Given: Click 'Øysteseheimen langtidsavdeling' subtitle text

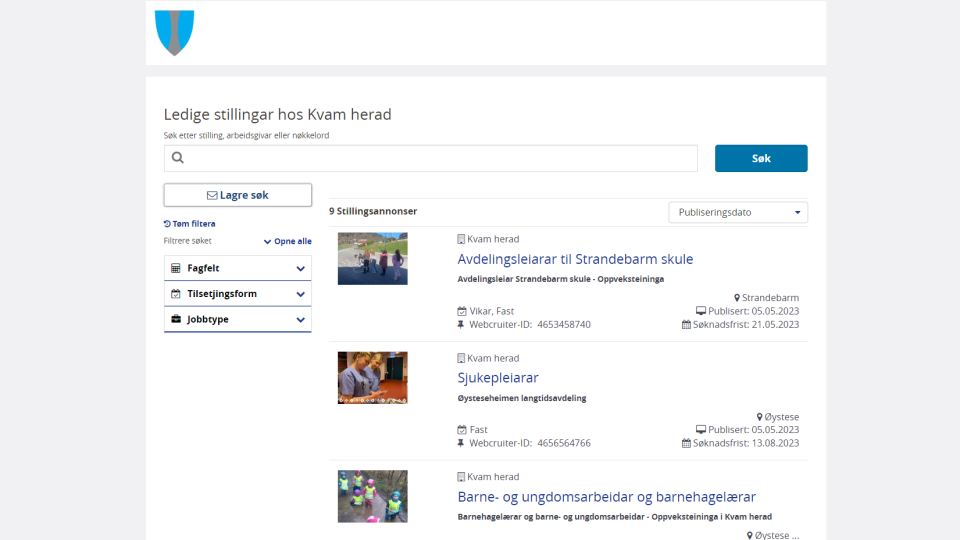Looking at the screenshot, I should (x=522, y=398).
